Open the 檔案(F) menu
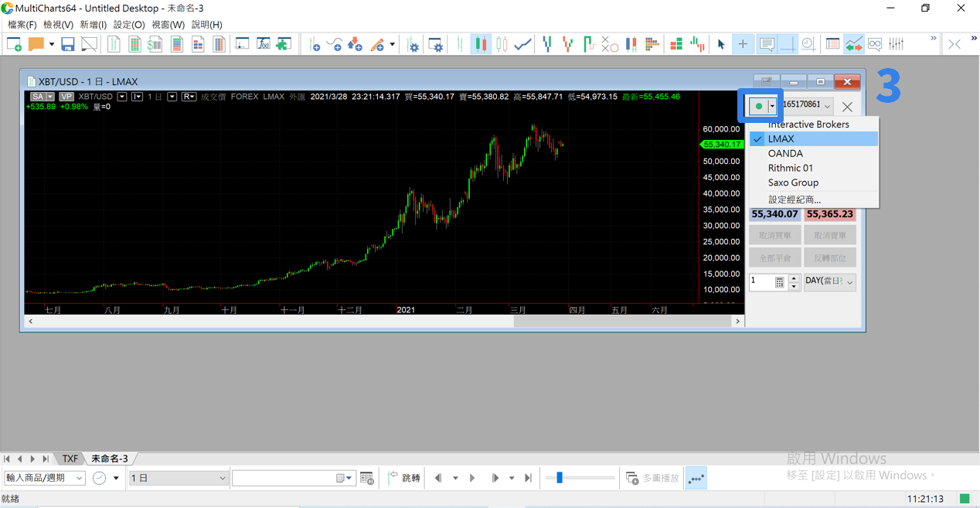The width and height of the screenshot is (980, 508). [22, 25]
